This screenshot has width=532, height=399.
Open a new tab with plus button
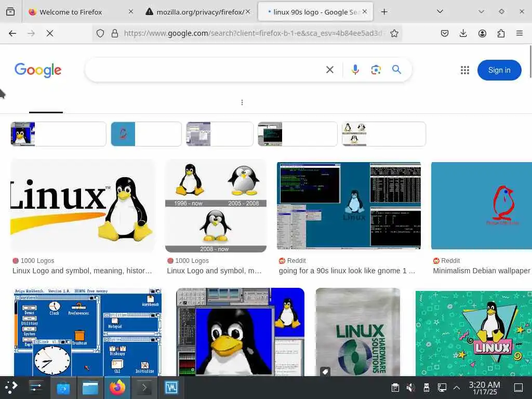point(384,12)
